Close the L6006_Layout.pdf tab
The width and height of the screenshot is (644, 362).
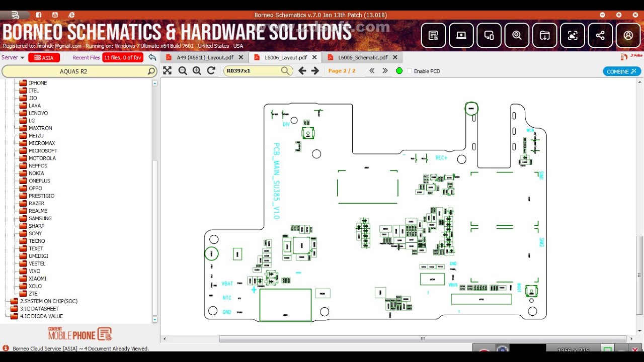[x=315, y=58]
